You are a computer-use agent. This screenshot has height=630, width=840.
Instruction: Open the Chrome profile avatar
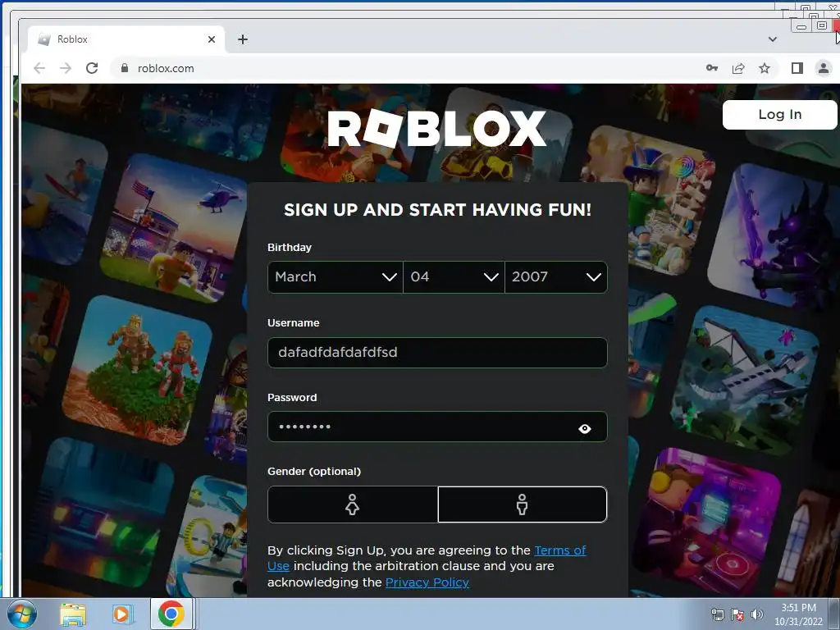click(x=824, y=68)
